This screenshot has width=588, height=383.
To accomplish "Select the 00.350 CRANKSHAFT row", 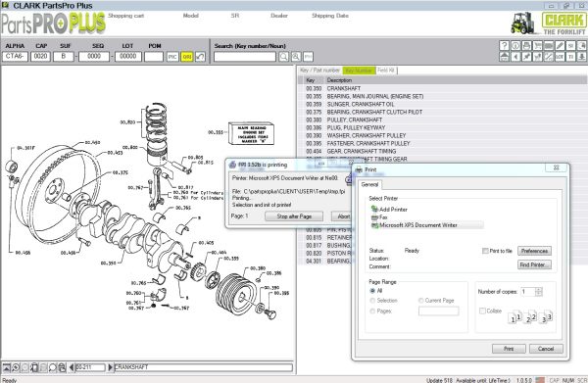I will click(443, 88).
